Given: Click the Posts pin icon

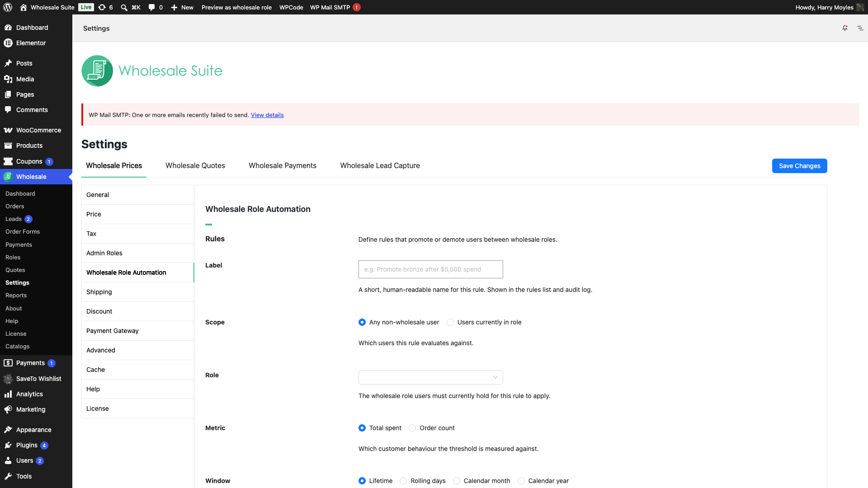Looking at the screenshot, I should 8,63.
